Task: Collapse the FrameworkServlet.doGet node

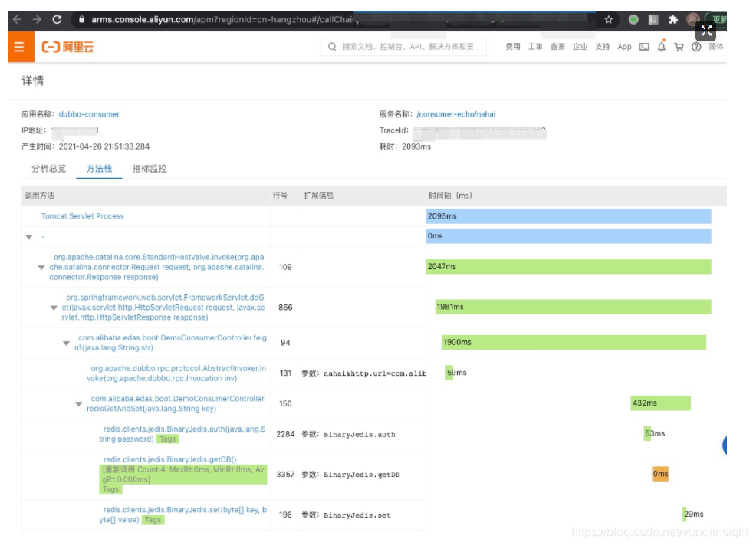Action: pos(54,308)
